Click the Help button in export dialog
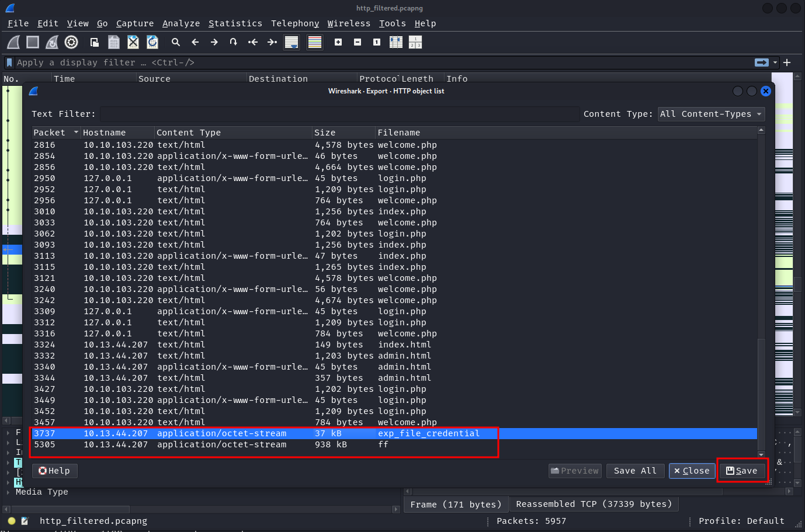Image resolution: width=805 pixels, height=532 pixels. pos(54,471)
